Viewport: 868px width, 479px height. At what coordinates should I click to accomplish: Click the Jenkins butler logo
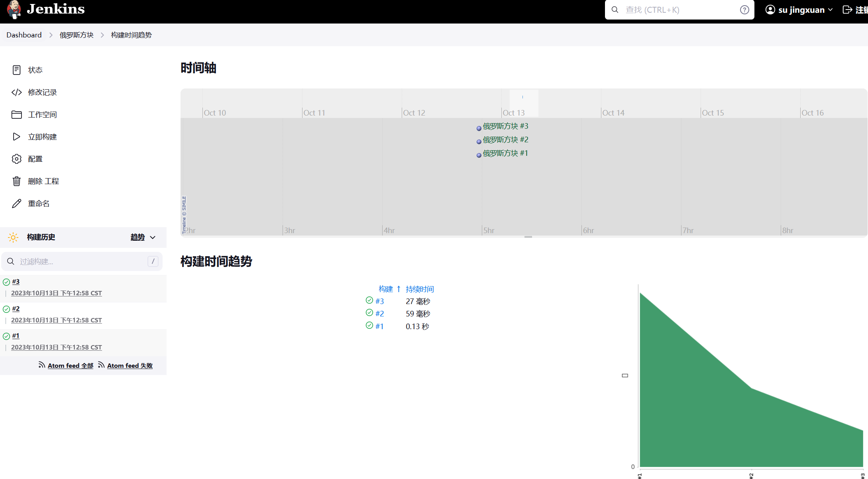(14, 10)
